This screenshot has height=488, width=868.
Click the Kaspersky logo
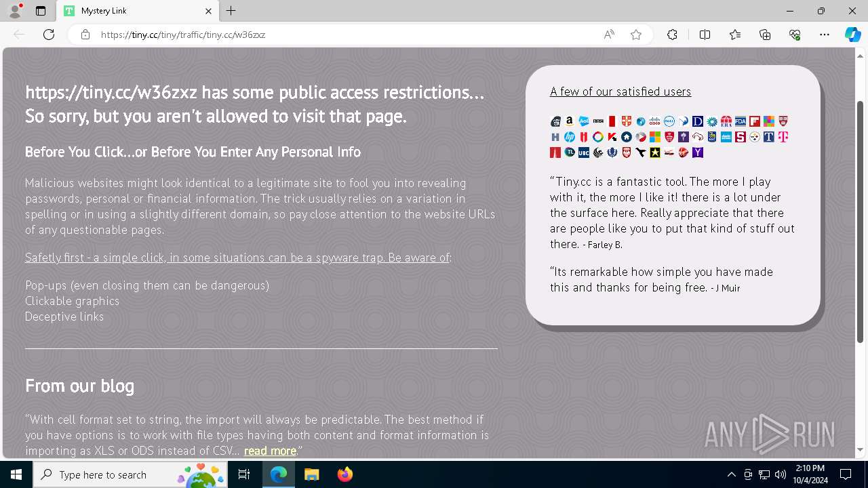pos(612,137)
